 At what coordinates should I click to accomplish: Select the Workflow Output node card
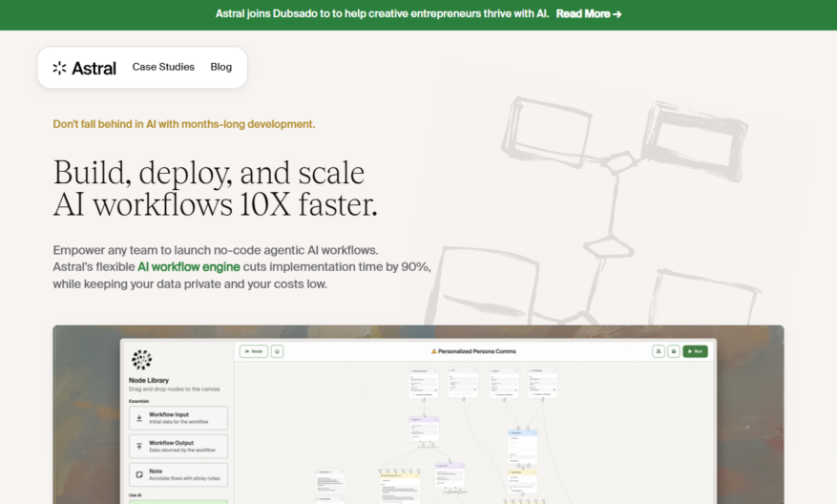178,447
